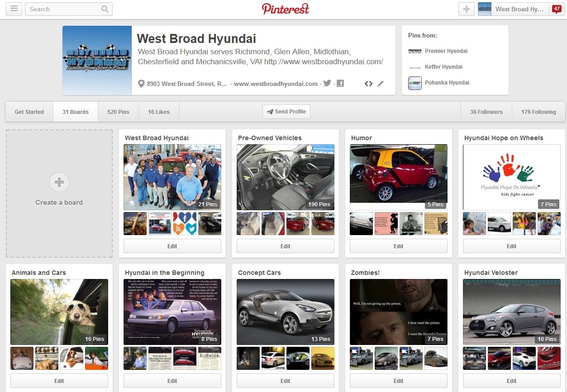Open Hyundai Veloster board cover image

click(512, 312)
